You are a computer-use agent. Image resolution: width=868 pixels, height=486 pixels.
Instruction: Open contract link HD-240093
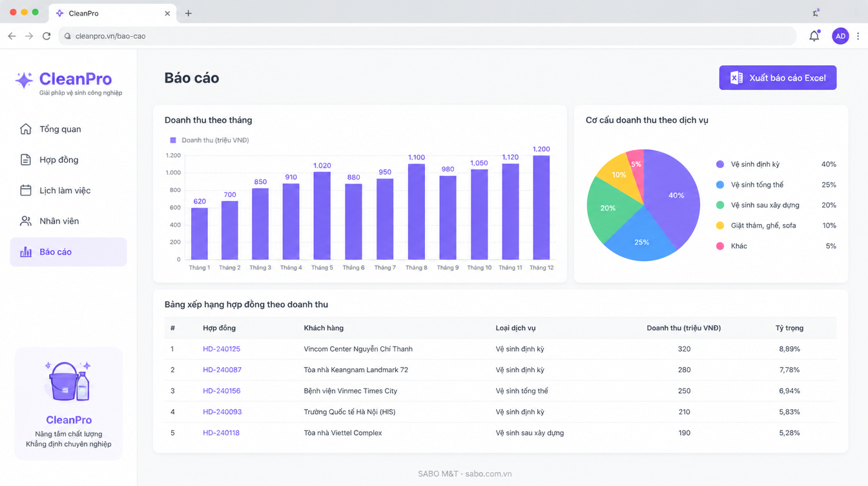pyautogui.click(x=222, y=412)
